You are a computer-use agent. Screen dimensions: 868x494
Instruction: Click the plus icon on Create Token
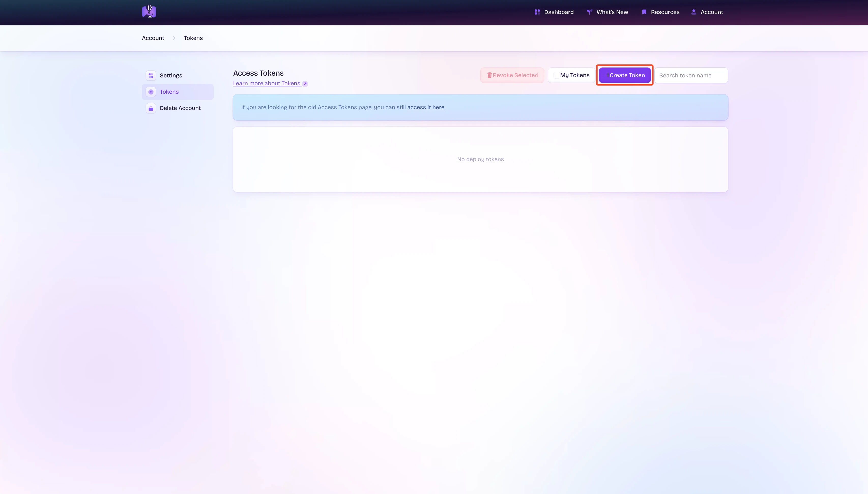pos(607,75)
